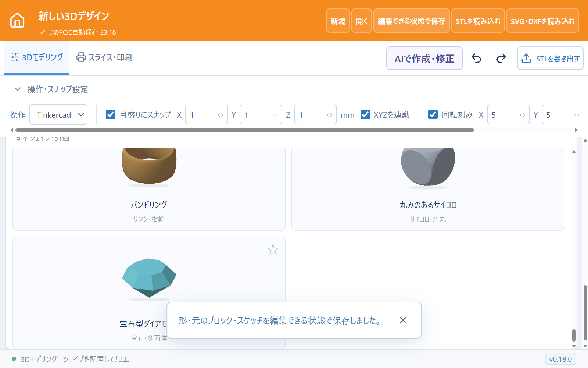The width and height of the screenshot is (588, 368).
Task: Click the 新しい3Dデザイン title
Action: tap(73, 16)
